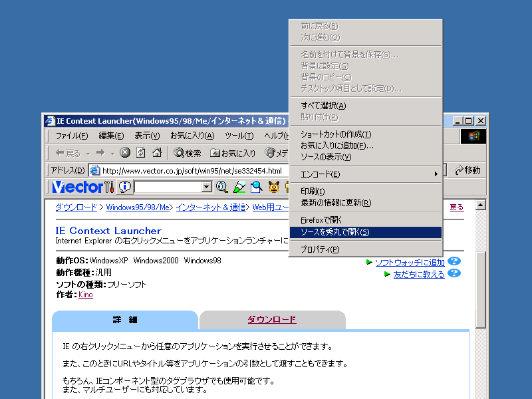The image size is (532, 399).
Task: Click help icon beside 友だちに教える
Action: (x=454, y=273)
